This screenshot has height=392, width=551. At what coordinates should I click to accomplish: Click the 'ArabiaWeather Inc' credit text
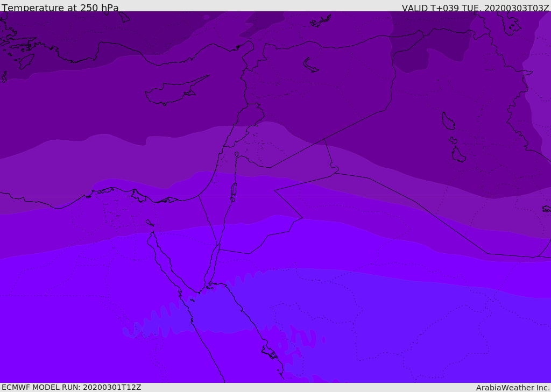pyautogui.click(x=512, y=388)
